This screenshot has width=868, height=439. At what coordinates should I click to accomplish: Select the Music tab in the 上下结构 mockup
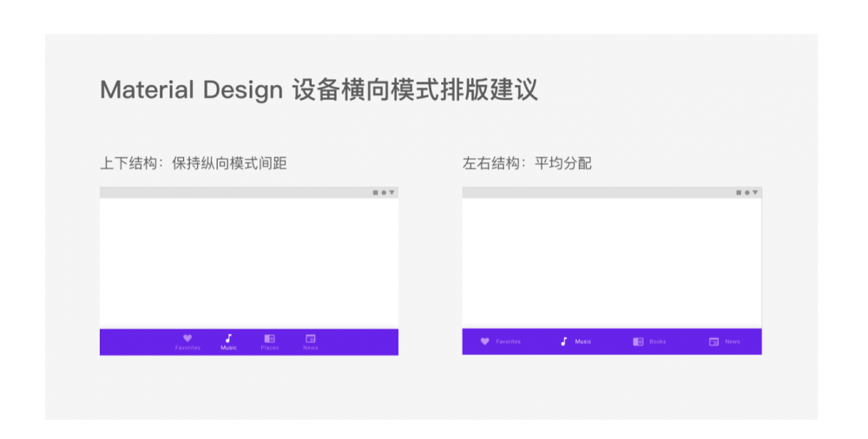tap(228, 342)
